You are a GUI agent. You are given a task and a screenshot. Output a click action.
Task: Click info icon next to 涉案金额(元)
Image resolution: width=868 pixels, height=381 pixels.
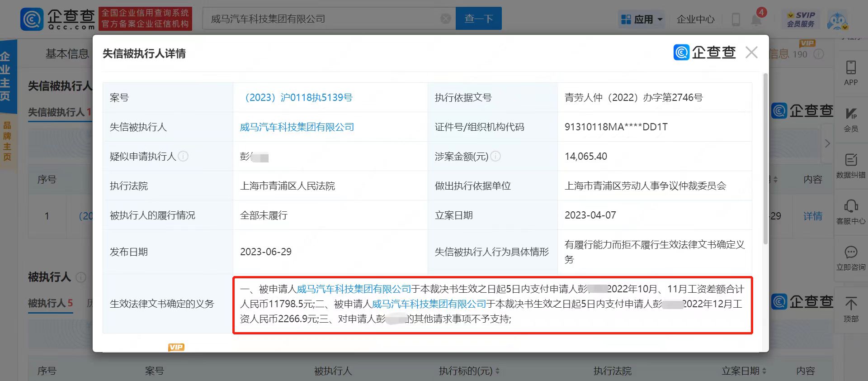(495, 156)
